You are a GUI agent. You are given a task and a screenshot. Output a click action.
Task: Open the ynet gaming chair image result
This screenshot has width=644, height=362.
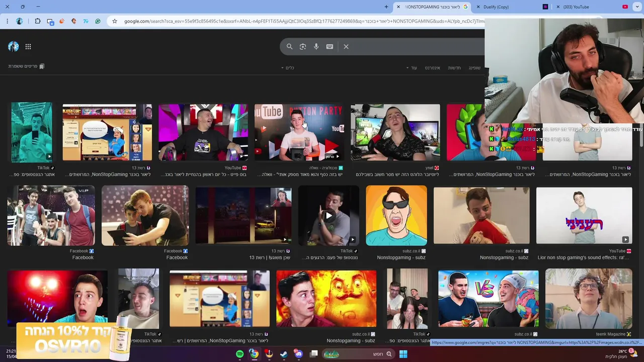tap(395, 133)
